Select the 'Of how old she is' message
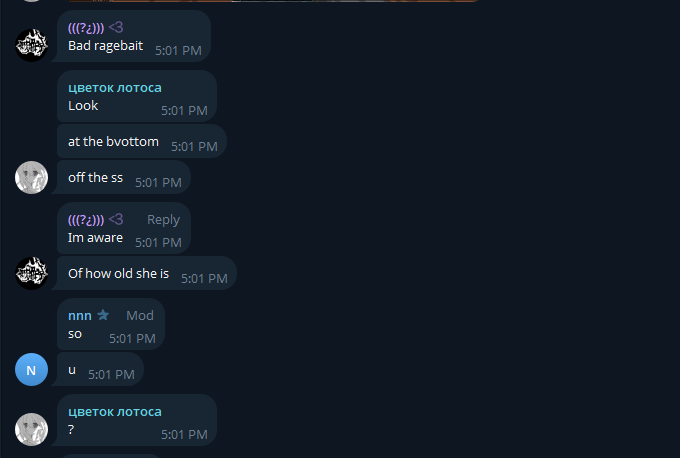Viewport: 680px width, 458px height. click(x=147, y=273)
